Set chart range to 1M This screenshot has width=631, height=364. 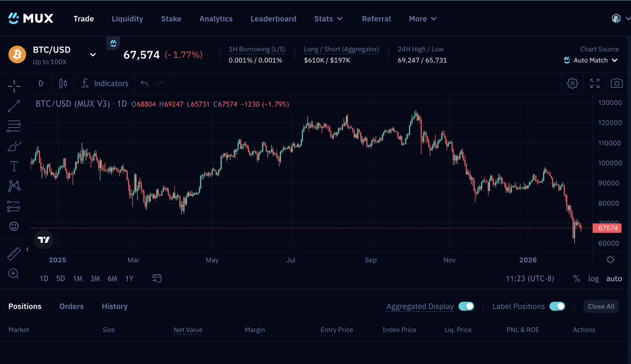(x=78, y=279)
